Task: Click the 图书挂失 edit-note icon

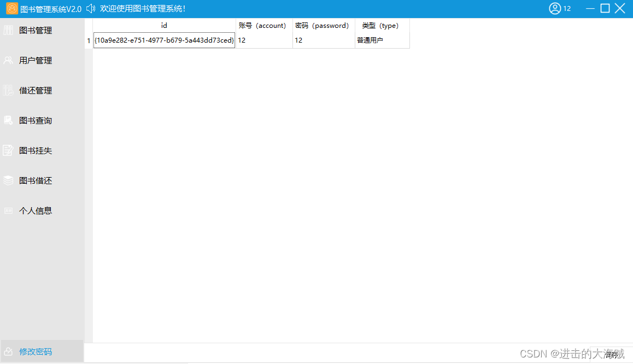Action: [x=9, y=150]
